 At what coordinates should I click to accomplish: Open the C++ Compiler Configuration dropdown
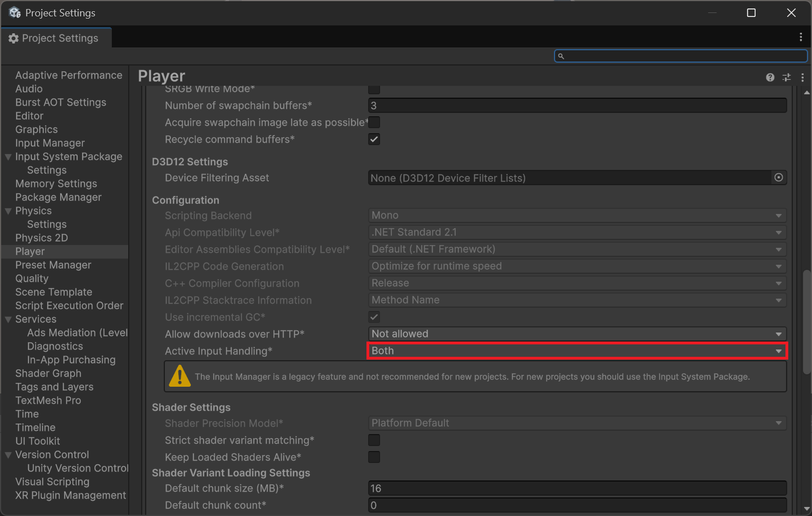coord(577,283)
